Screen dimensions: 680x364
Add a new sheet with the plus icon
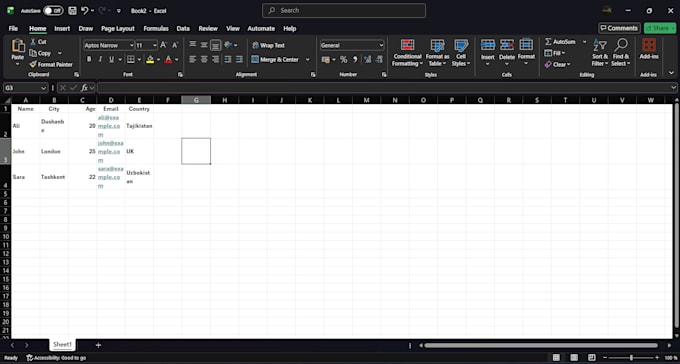(x=98, y=345)
